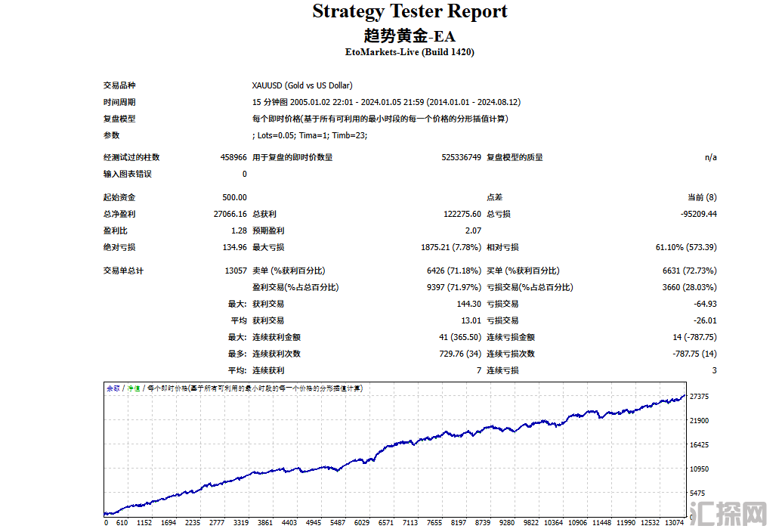The width and height of the screenshot is (782, 532).
Task: Select maximal consecutive loss -787.75 (14)
Action: click(694, 354)
